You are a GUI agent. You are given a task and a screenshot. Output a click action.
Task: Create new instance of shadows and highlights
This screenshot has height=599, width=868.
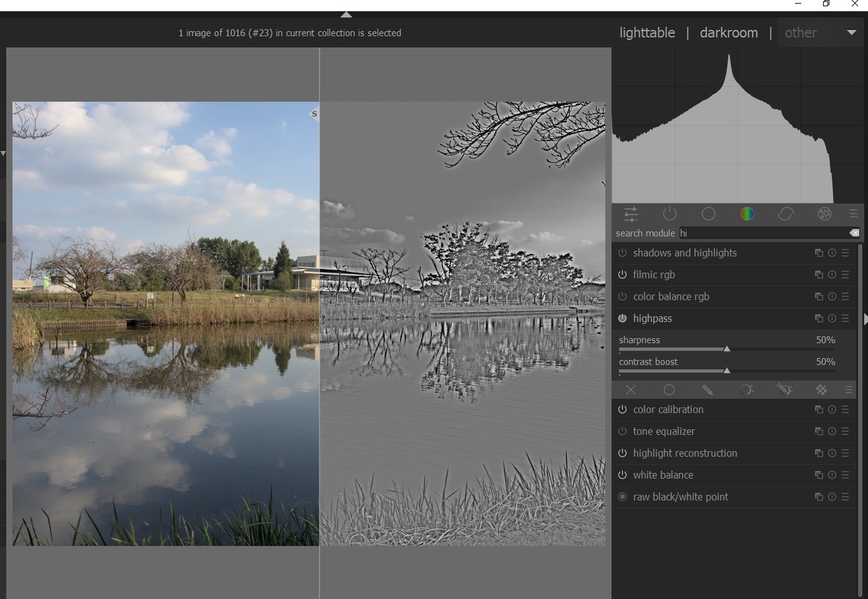click(x=819, y=253)
